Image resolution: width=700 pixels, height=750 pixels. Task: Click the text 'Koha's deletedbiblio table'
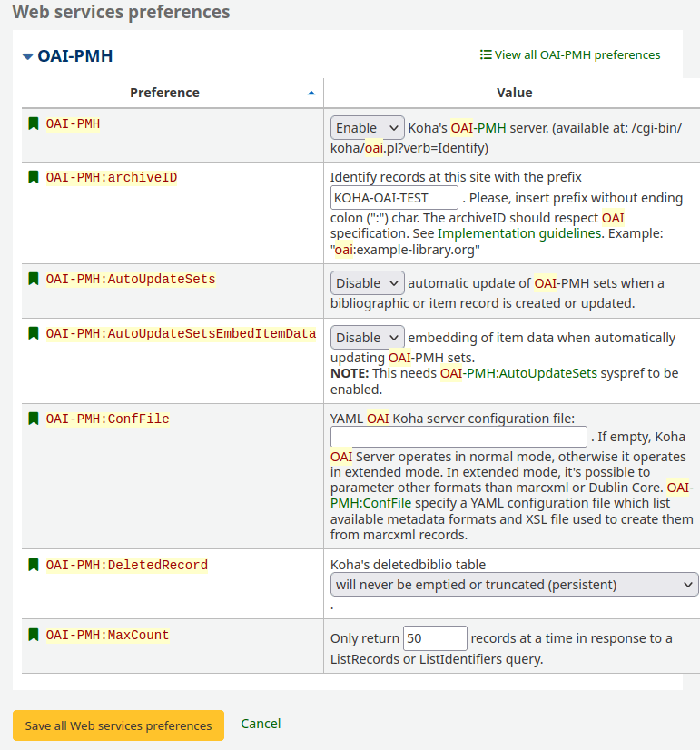[x=408, y=565]
